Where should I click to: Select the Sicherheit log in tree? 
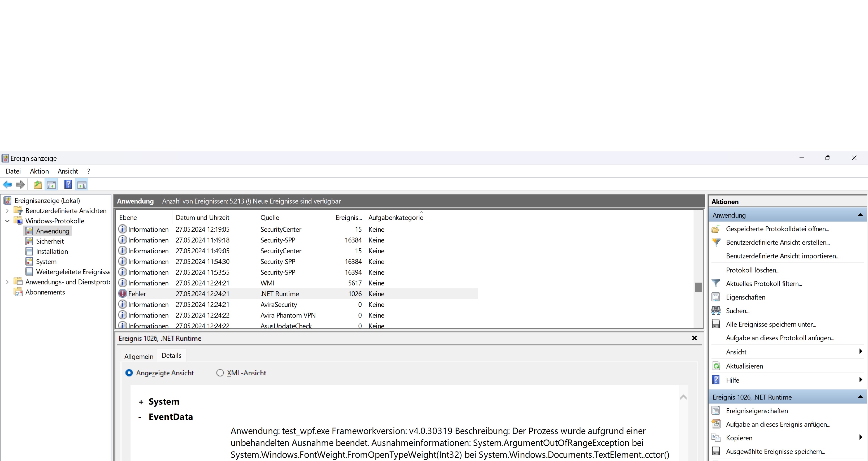point(50,241)
